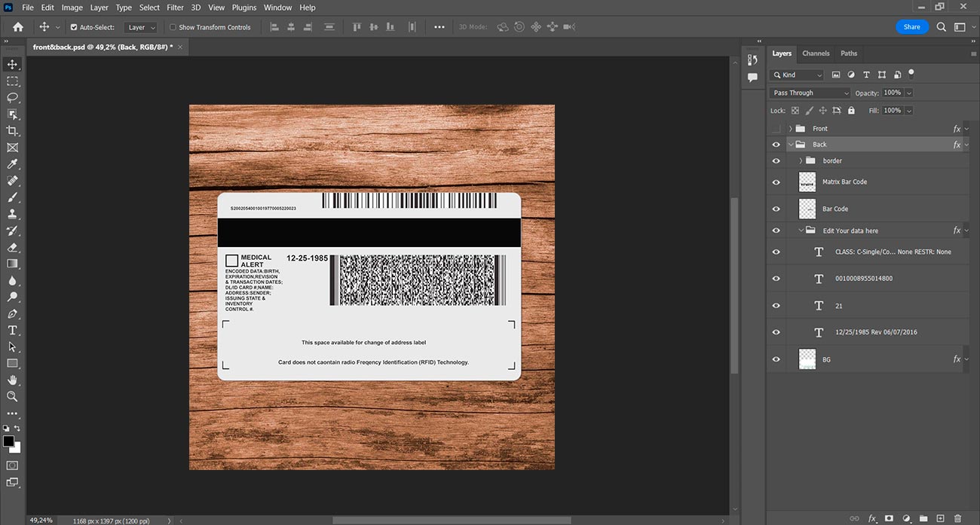Select the Hand tool
Viewport: 980px width, 525px height.
pos(12,380)
